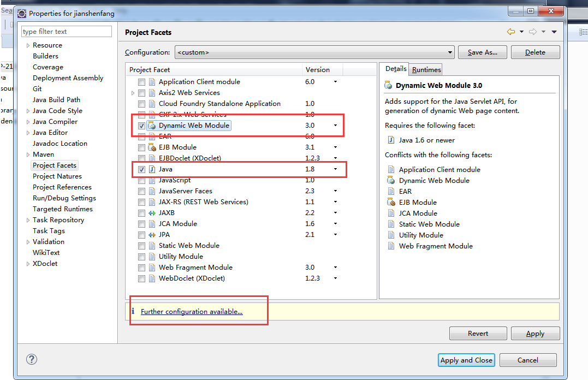588x380 pixels.
Task: Enable the JavaServer Faces checkbox
Action: tap(141, 191)
